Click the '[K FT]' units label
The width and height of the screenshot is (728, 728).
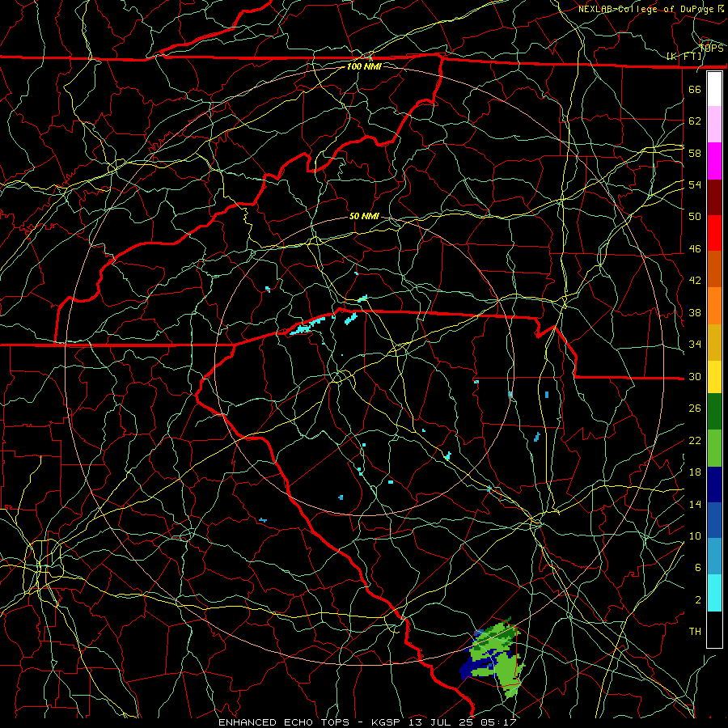click(x=684, y=57)
